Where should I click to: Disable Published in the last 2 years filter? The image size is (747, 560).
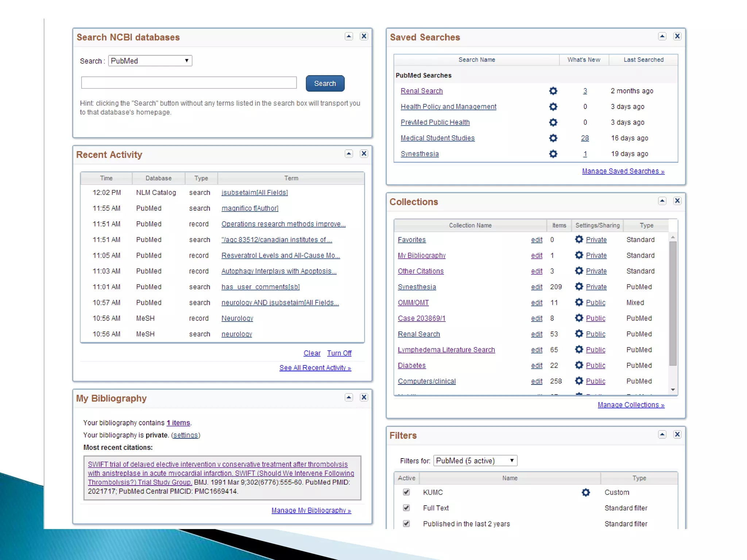406,524
